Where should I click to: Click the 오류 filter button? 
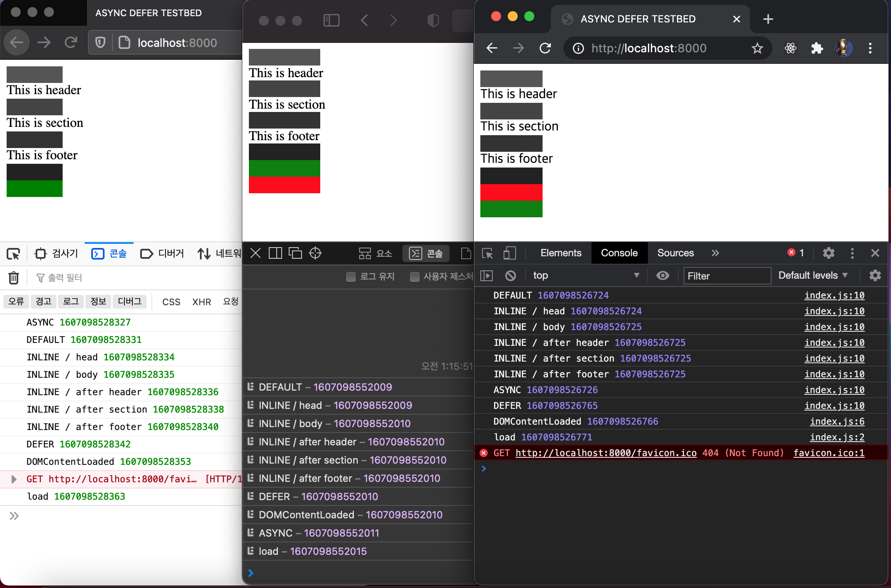click(x=16, y=301)
